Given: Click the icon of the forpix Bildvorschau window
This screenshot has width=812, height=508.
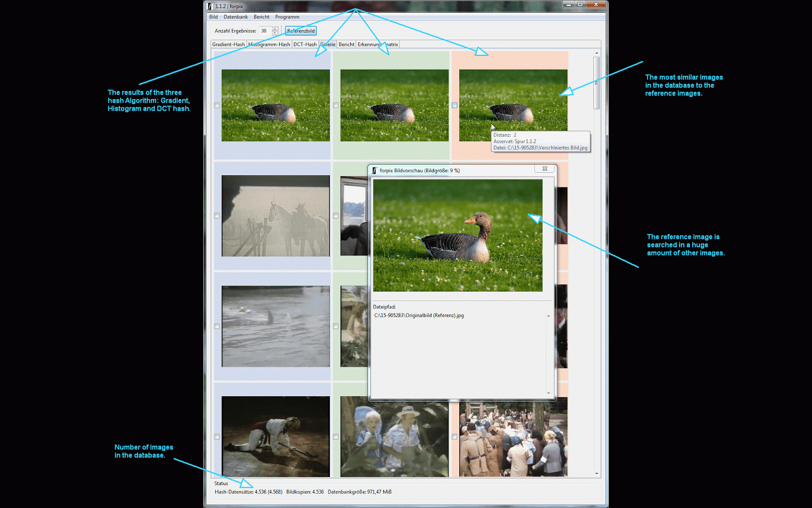Looking at the screenshot, I should [x=375, y=171].
